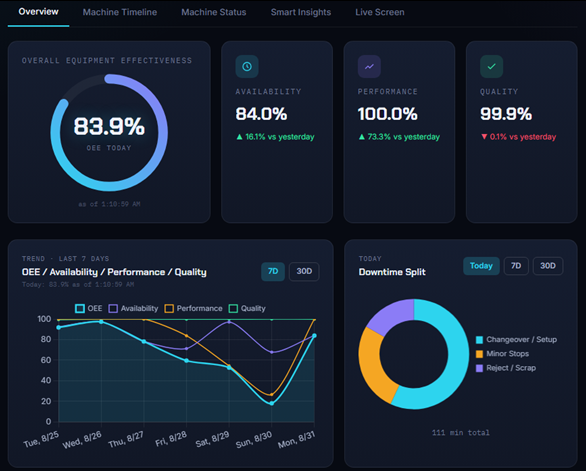Open the Machine Timeline tab
This screenshot has width=586, height=471.
click(120, 12)
